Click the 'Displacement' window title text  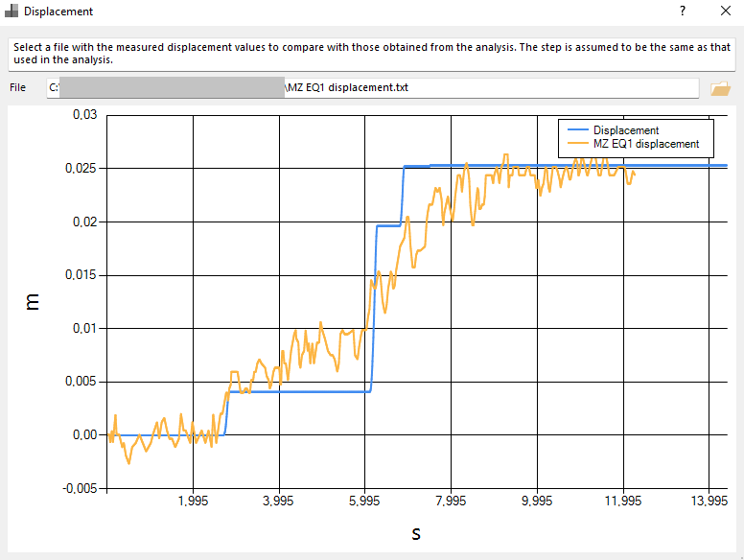(58, 12)
